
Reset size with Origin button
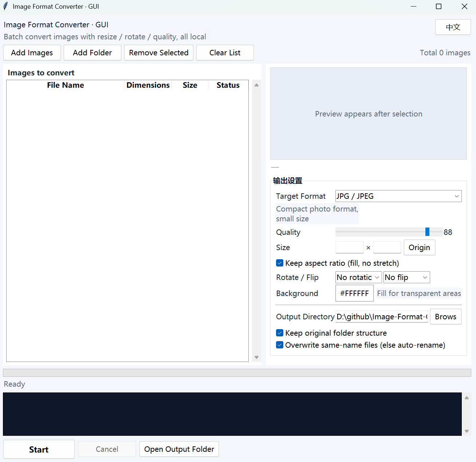point(420,248)
